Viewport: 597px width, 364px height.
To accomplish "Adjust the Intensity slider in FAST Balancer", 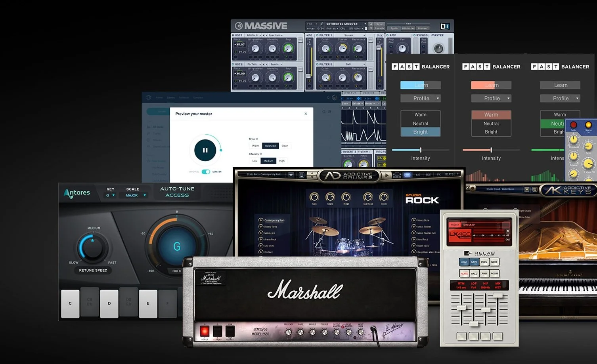I will click(421, 151).
